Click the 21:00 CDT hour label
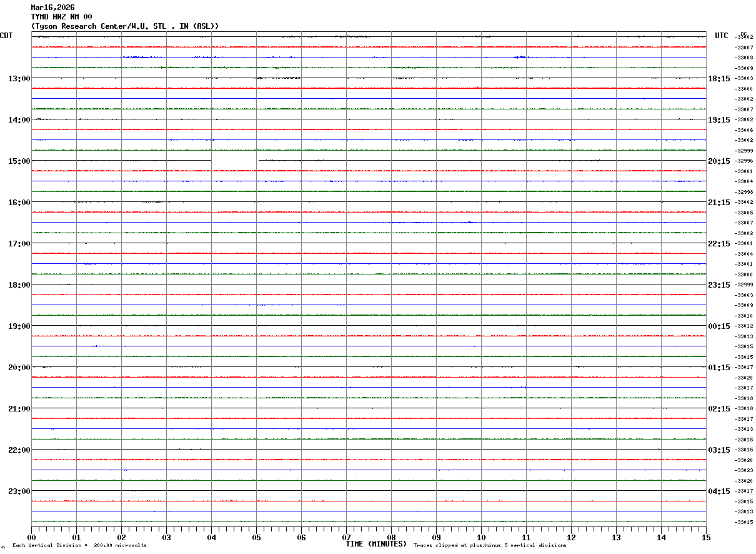Viewport: 756px width, 554px height. point(19,409)
